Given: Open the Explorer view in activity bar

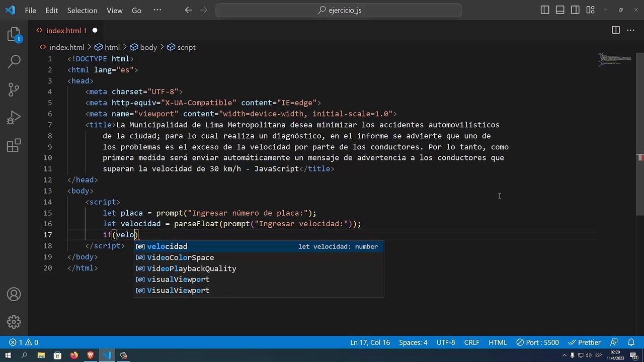Looking at the screenshot, I should point(14,34).
